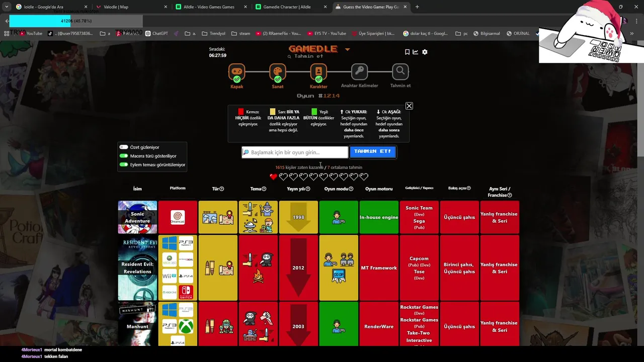Image resolution: width=644 pixels, height=362 pixels.
Task: Click PS4 icon in Resident Evil row
Action: click(186, 276)
